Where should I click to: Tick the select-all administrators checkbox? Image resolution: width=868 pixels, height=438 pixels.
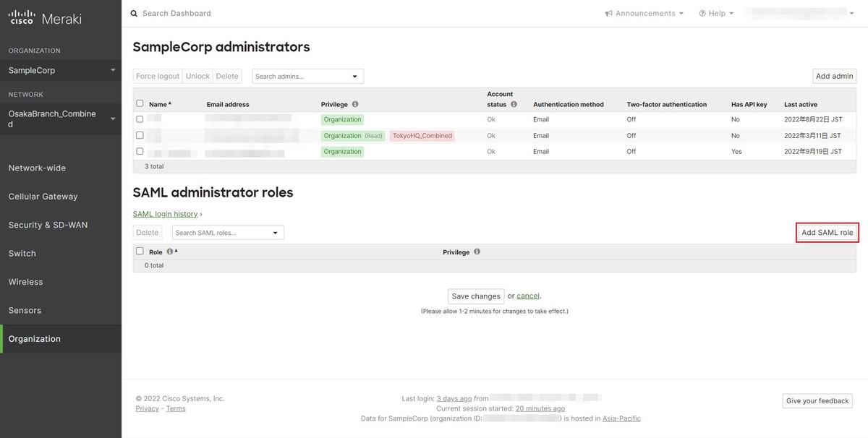click(140, 103)
